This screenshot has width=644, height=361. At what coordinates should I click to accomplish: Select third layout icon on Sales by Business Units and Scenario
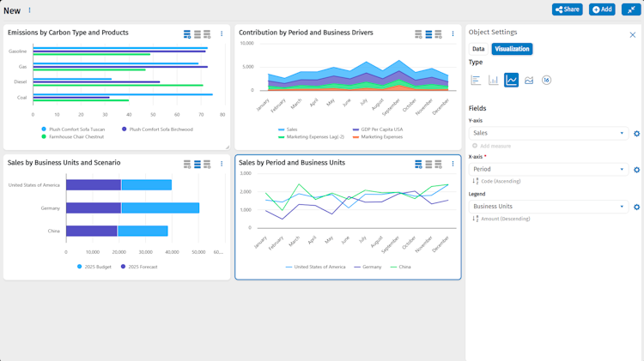207,164
